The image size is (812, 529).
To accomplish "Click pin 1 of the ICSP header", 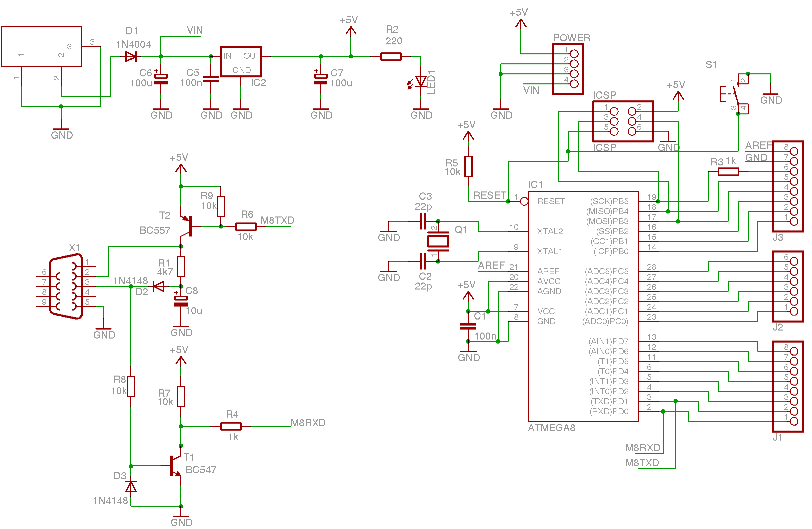I will 614,111.
